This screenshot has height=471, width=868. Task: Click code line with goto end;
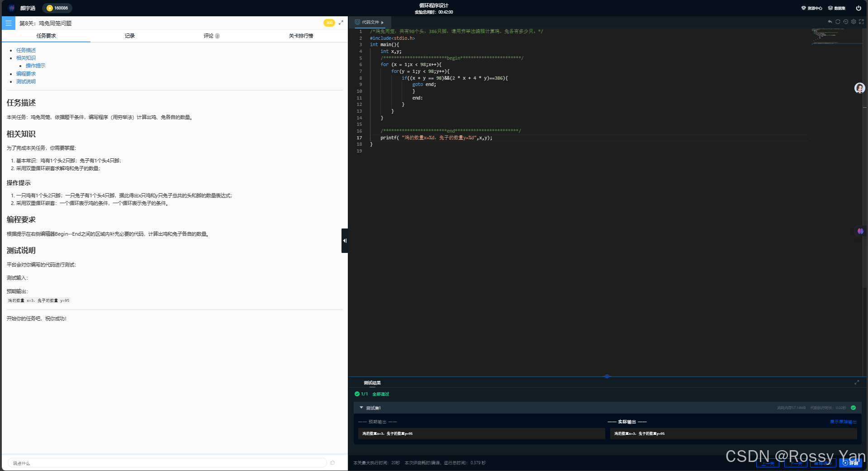[x=424, y=85]
